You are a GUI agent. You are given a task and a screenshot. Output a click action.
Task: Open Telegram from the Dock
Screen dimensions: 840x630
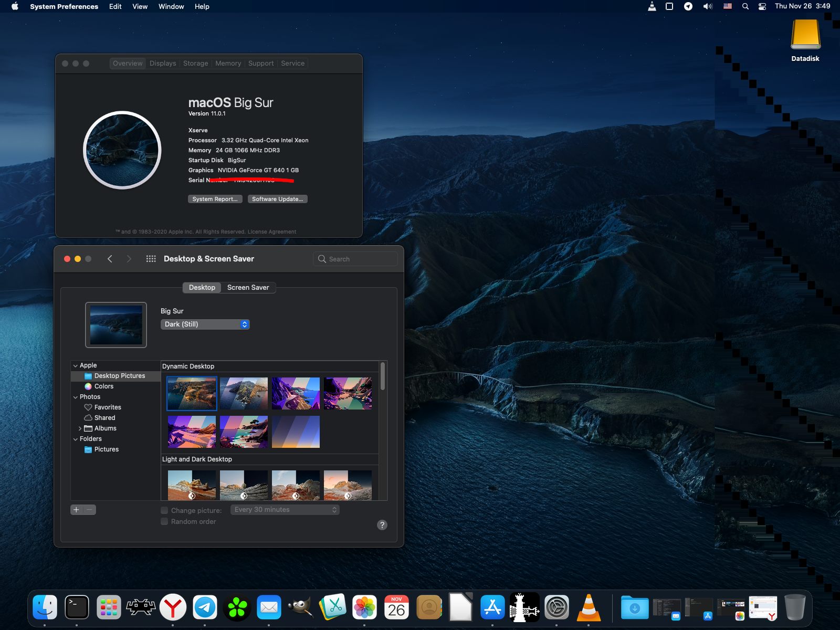205,608
